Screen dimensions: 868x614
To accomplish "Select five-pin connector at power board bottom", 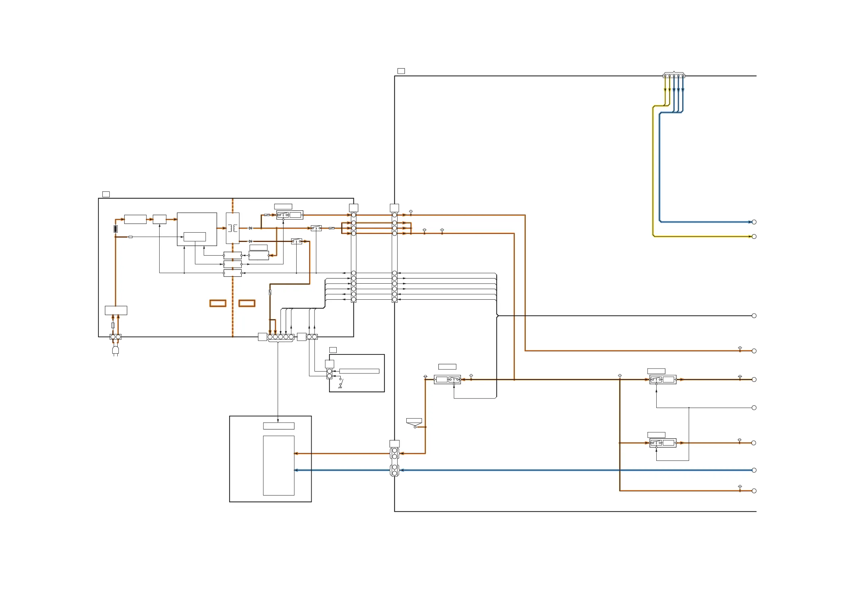I will tap(281, 337).
